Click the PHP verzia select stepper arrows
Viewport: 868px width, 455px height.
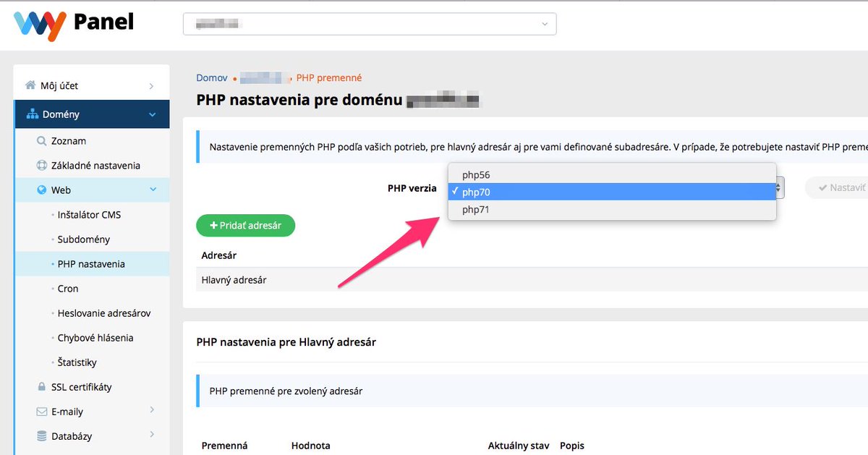(x=779, y=189)
